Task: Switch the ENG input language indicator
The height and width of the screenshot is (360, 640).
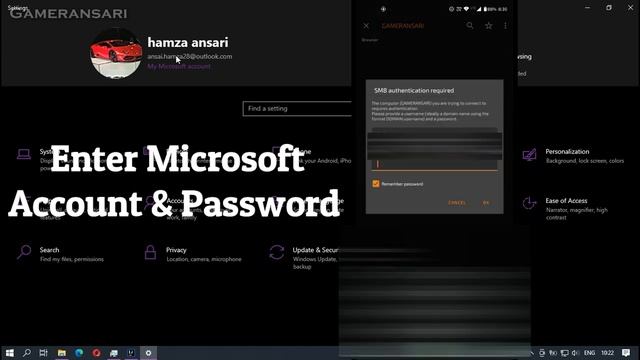Action: (x=589, y=353)
